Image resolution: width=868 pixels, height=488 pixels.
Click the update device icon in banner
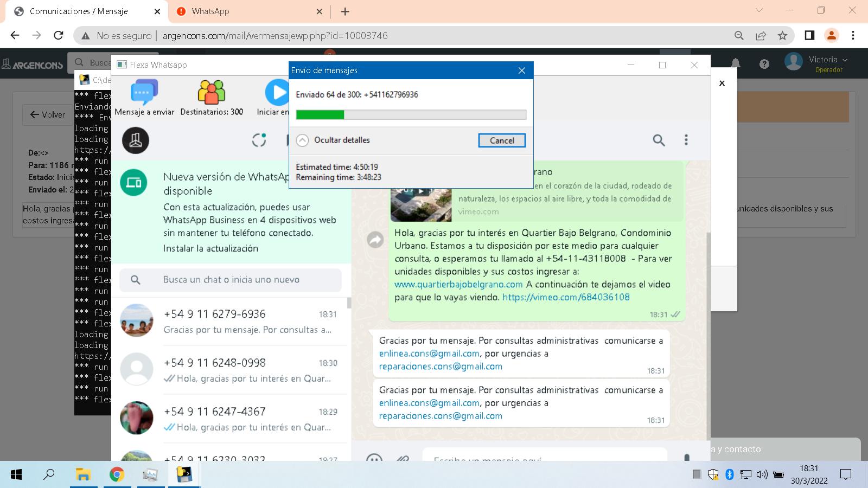coord(133,182)
